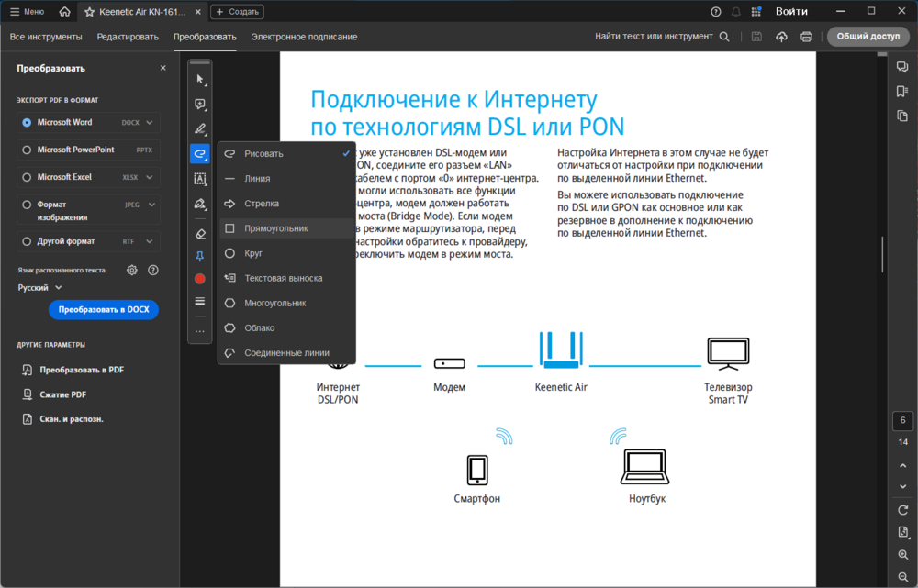Open the 'Русский' language dropdown
The height and width of the screenshot is (588, 918).
click(x=40, y=287)
